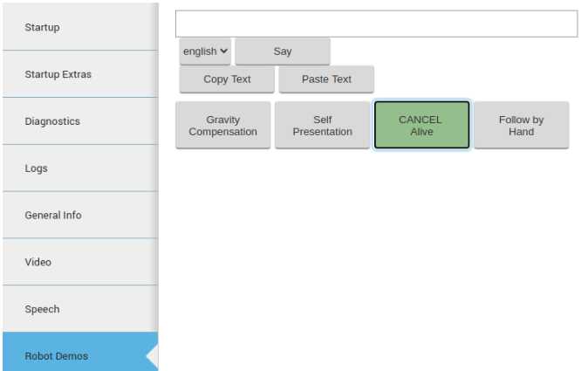
Task: Launch the Self Presentation demo
Action: [323, 126]
